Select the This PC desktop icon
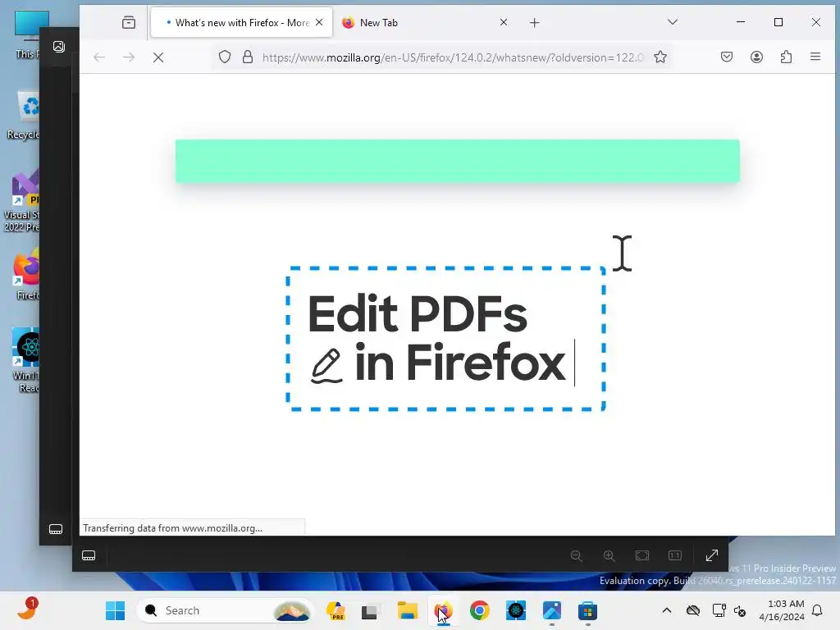840x630 pixels. [x=27, y=34]
